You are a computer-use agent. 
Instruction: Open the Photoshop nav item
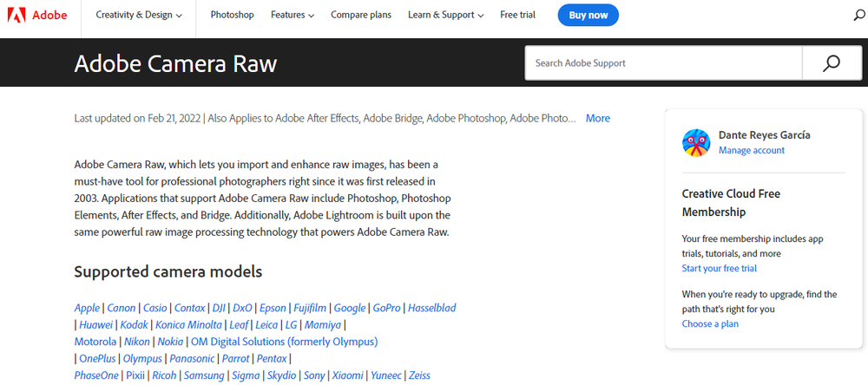(x=232, y=15)
